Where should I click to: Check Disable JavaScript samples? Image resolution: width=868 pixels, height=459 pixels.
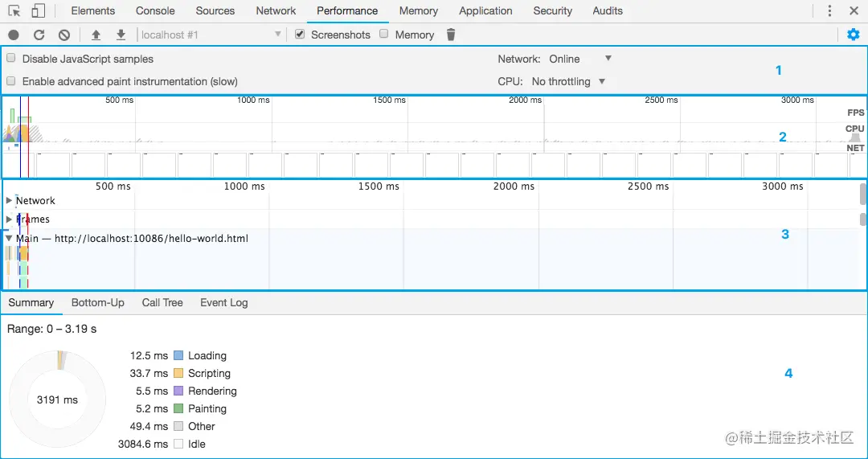(10, 58)
